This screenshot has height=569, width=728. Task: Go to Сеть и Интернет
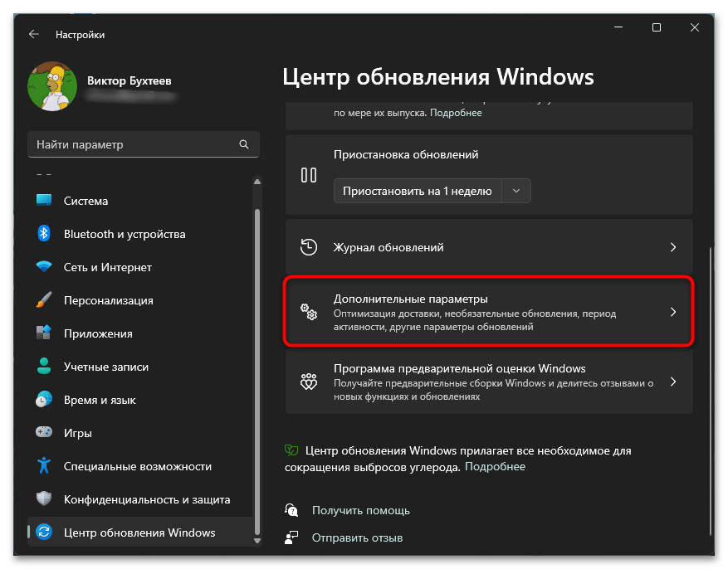click(140, 268)
